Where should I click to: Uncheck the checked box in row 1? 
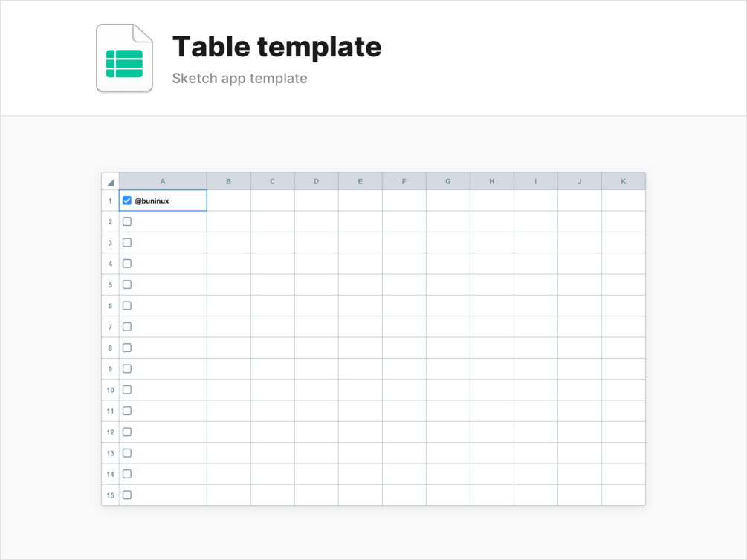(127, 201)
